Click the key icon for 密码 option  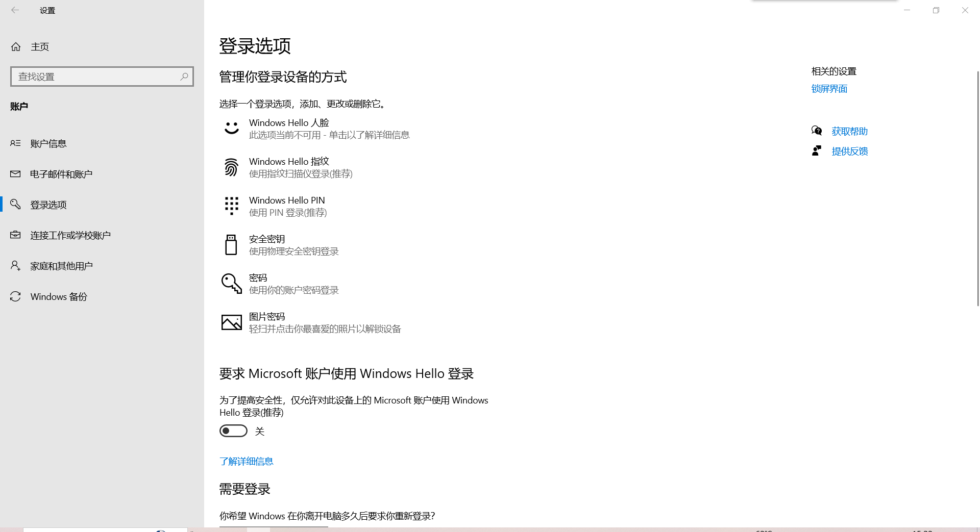pyautogui.click(x=231, y=284)
